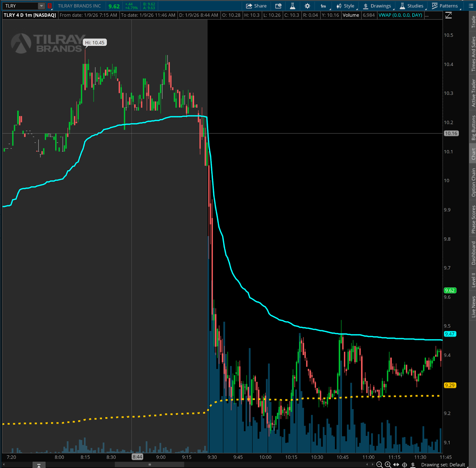
Task: Toggle the dollar sign drawing tool icon
Action: tap(413, 465)
